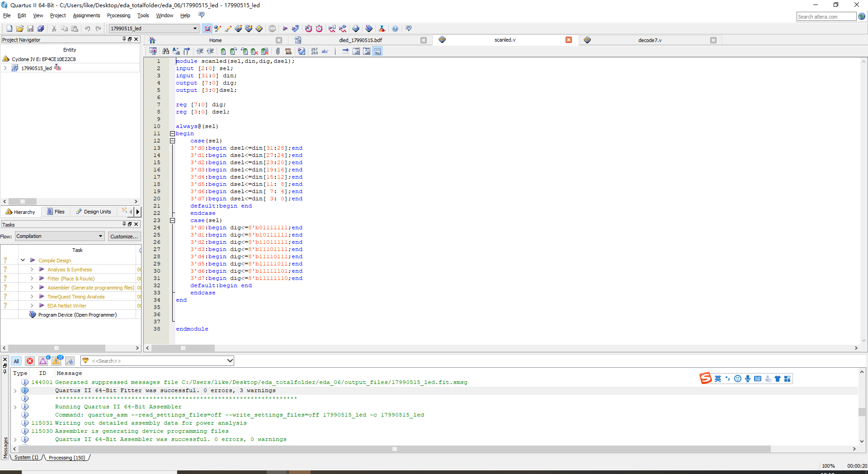Click the globe icon next to search box
Viewport: 868px width, 474px height.
click(x=862, y=16)
